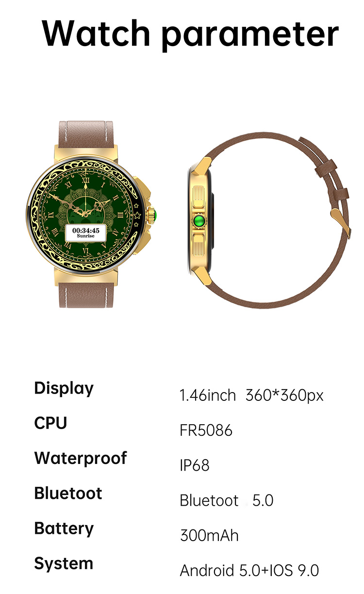Click the 00:34:45 Sunrise widget on dial

click(85, 232)
